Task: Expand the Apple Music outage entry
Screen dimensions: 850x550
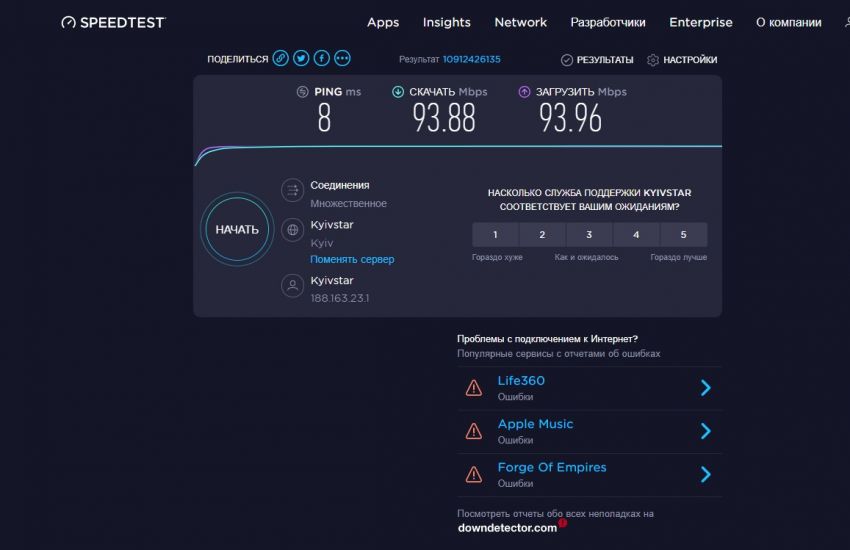Action: click(705, 431)
